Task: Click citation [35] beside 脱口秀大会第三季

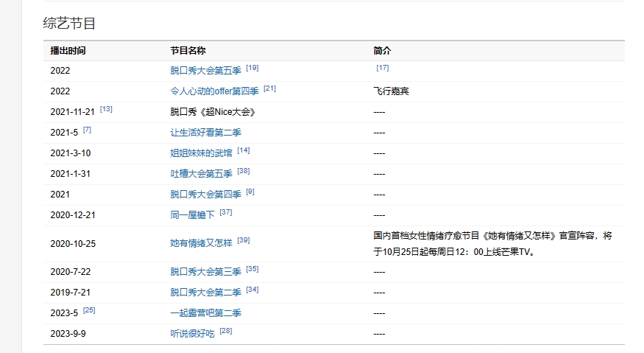Action: pos(252,269)
